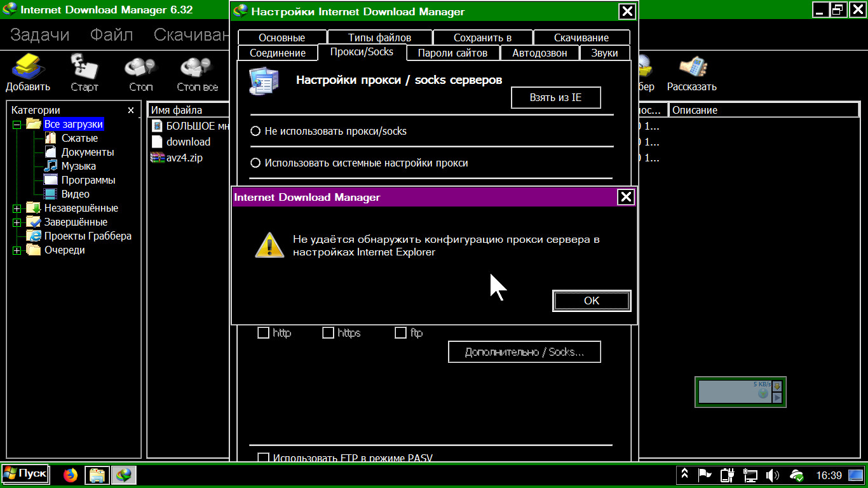Image resolution: width=868 pixels, height=488 pixels.
Task: Click the Старт toolbar icon
Action: pos(84,66)
